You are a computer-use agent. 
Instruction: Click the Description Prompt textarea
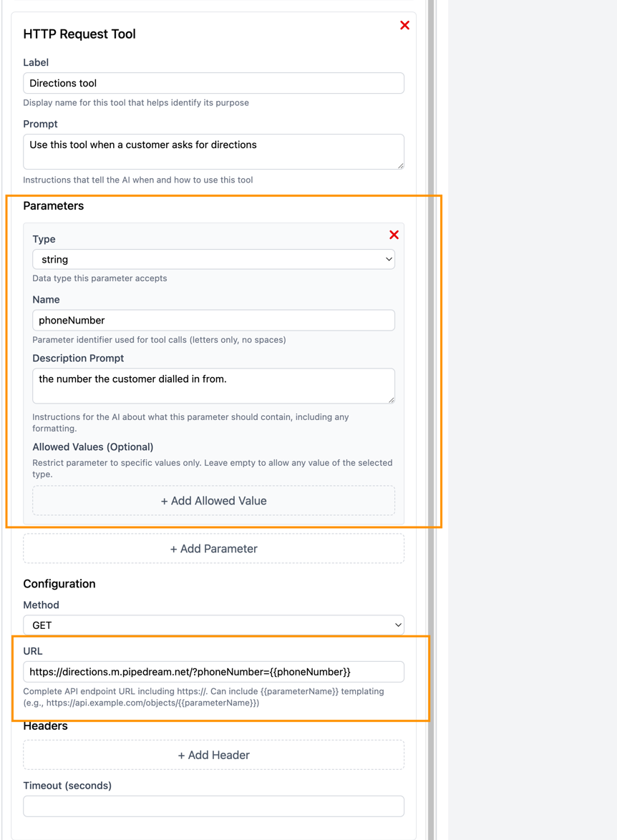(x=213, y=385)
